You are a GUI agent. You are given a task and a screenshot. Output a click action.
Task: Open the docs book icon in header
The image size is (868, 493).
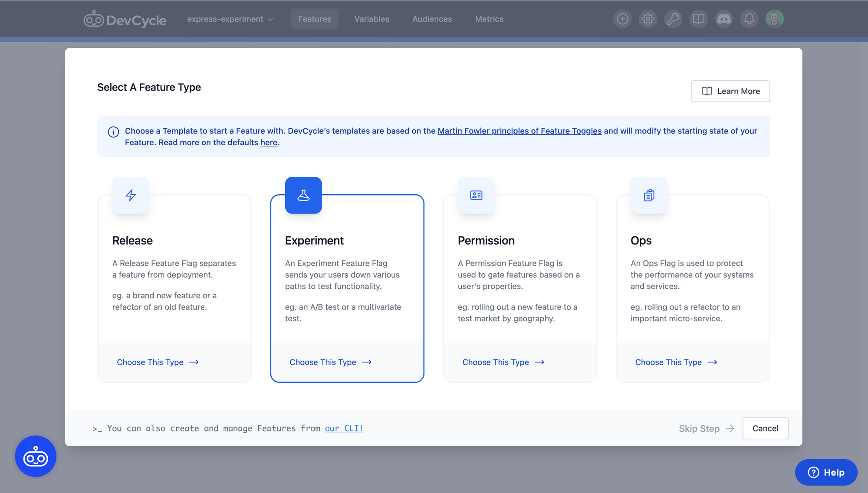coord(698,19)
